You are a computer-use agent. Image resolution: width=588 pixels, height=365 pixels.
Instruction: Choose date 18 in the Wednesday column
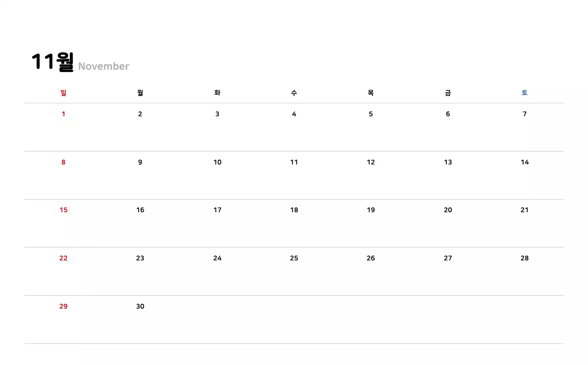point(294,210)
